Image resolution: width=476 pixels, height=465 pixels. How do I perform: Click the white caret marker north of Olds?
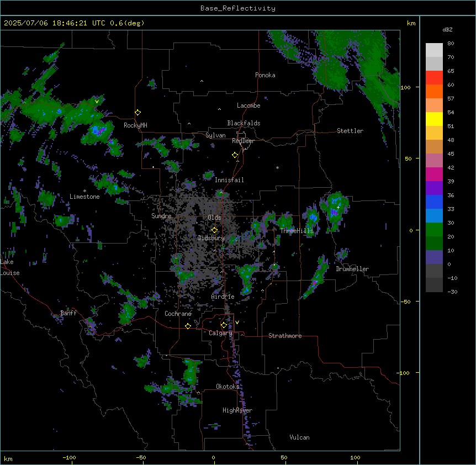click(x=221, y=192)
